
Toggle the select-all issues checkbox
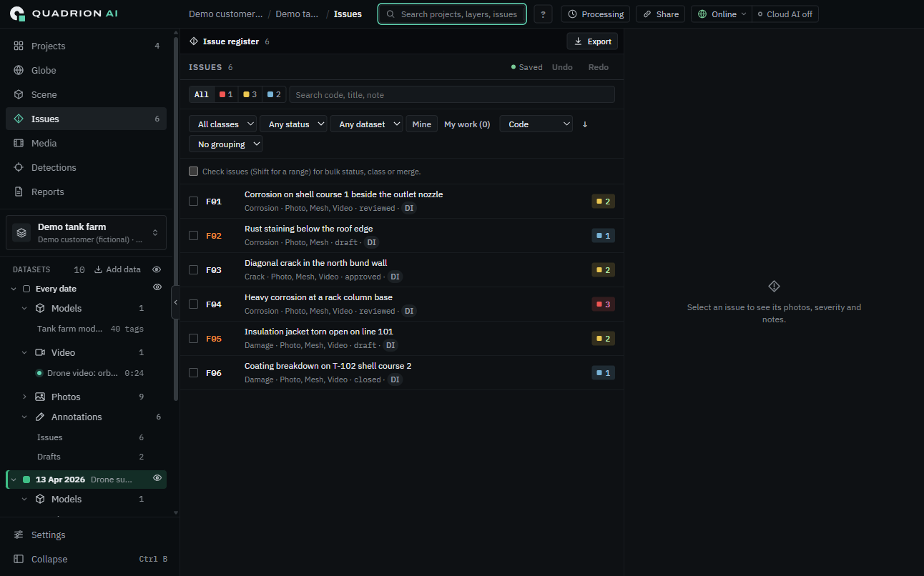click(193, 172)
